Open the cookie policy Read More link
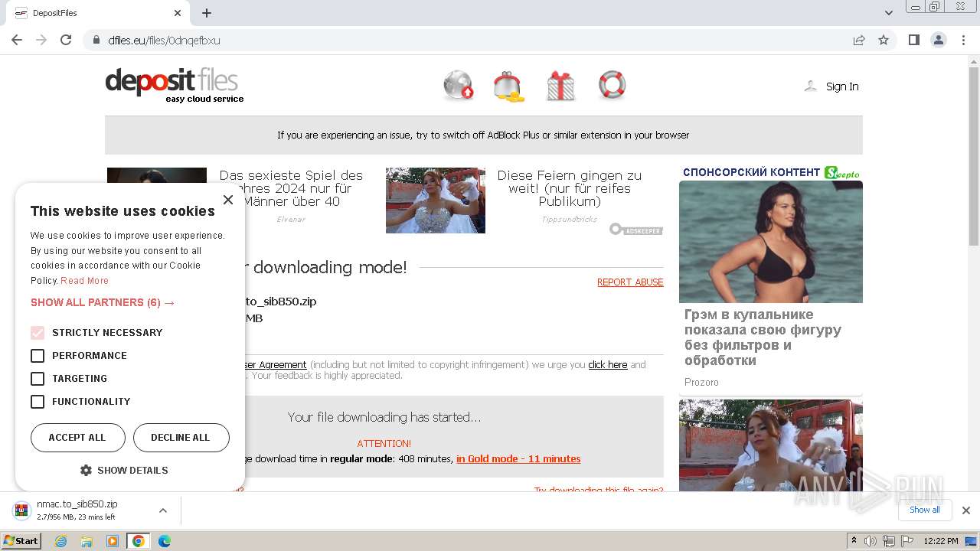The image size is (980, 551). point(85,281)
